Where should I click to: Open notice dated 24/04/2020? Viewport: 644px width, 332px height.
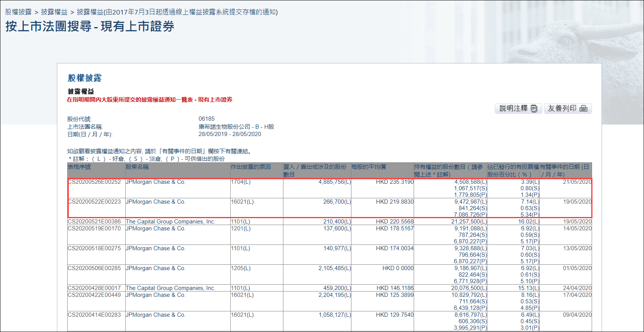point(577,288)
